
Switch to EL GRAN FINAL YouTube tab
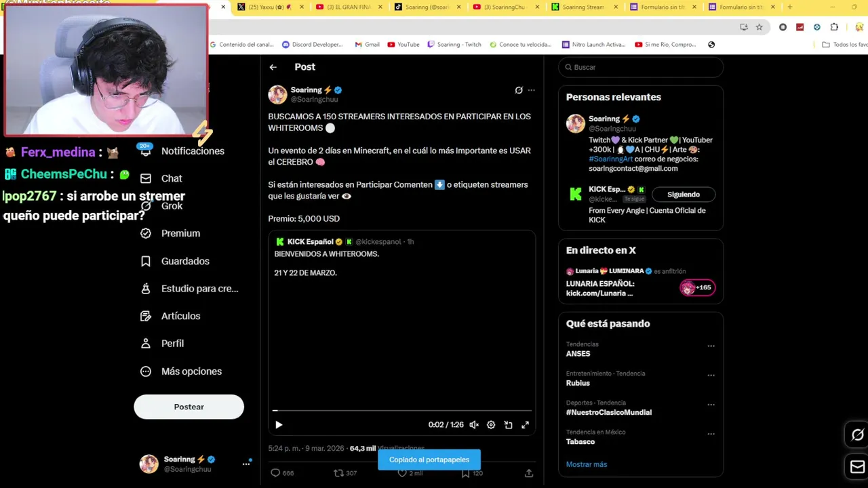point(349,7)
